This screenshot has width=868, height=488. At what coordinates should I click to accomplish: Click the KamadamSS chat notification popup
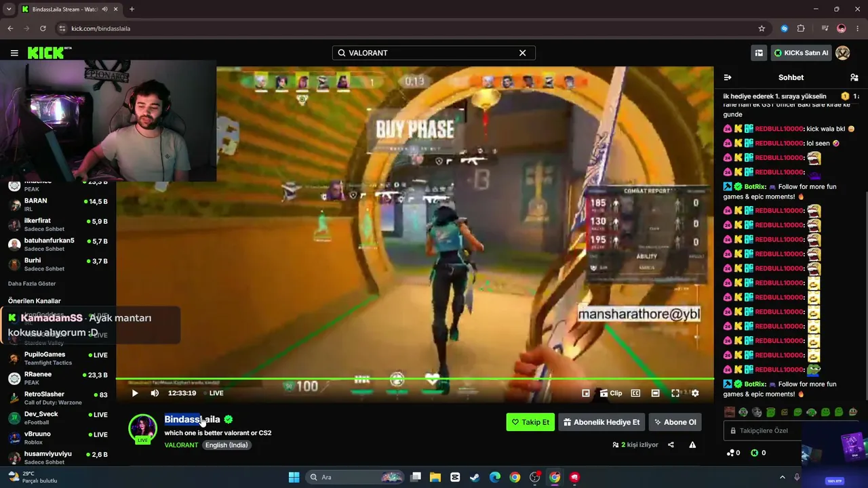click(90, 325)
